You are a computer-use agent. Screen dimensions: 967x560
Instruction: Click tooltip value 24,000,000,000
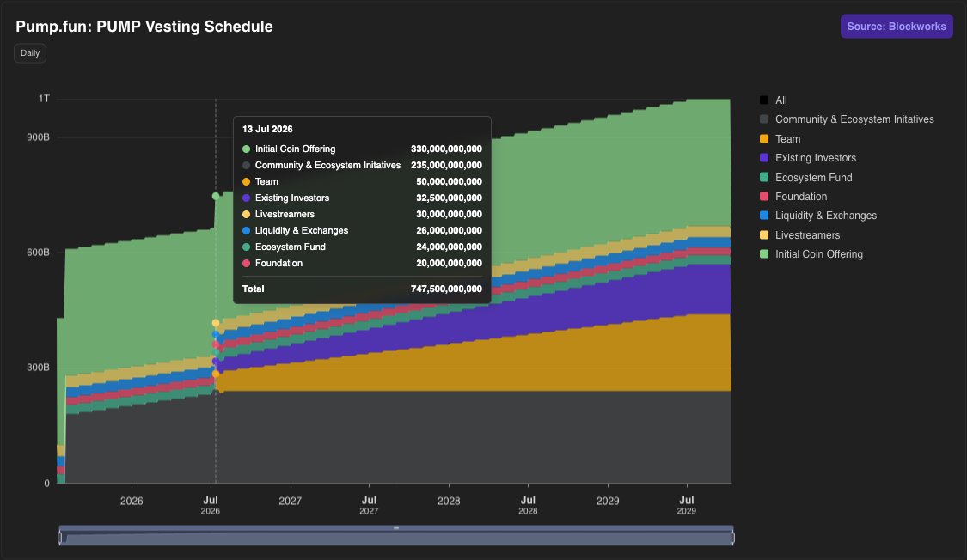click(449, 247)
